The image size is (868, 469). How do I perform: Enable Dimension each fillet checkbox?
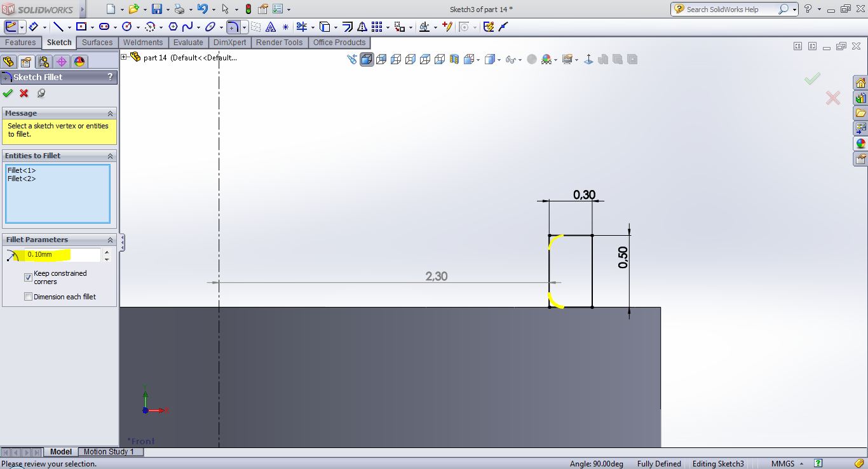pos(28,297)
